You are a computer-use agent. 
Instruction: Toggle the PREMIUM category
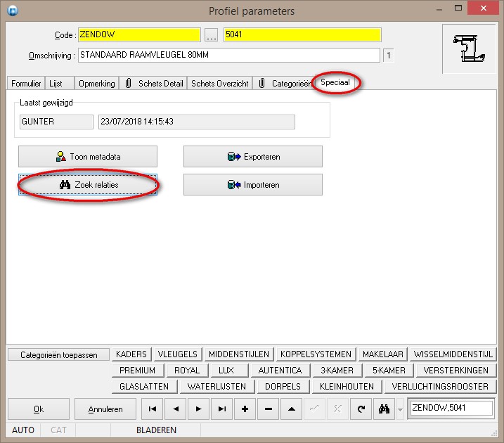pyautogui.click(x=138, y=371)
